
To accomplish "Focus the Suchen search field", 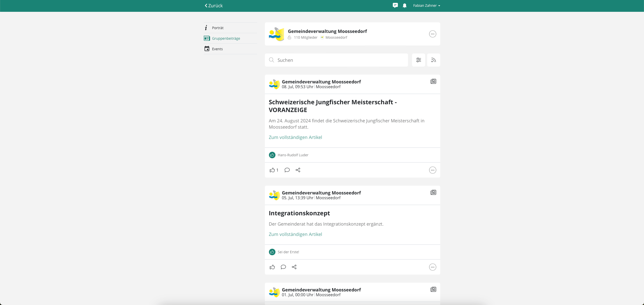I will 336,60.
